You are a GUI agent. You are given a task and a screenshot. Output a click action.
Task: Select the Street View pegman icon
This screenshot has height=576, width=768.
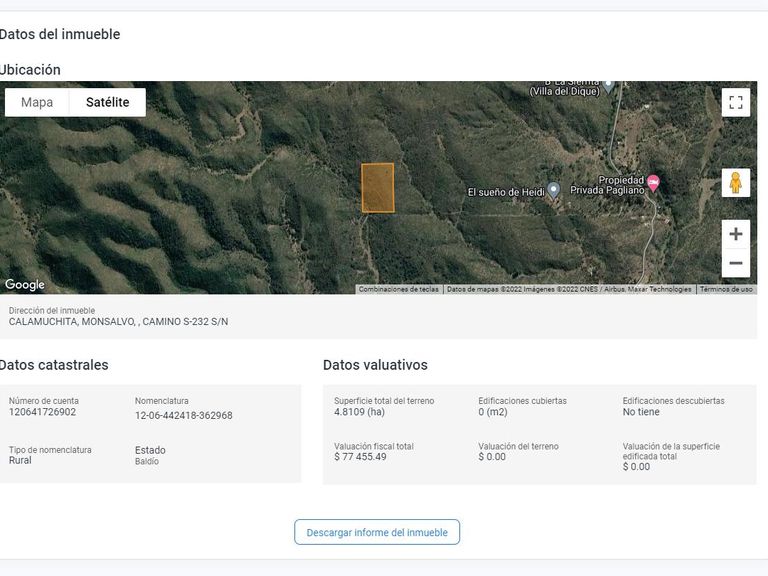click(736, 183)
